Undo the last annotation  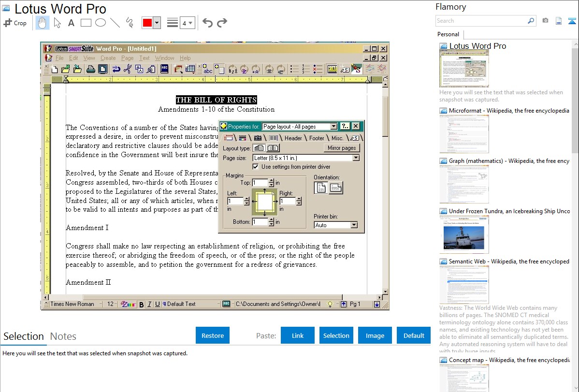point(207,23)
